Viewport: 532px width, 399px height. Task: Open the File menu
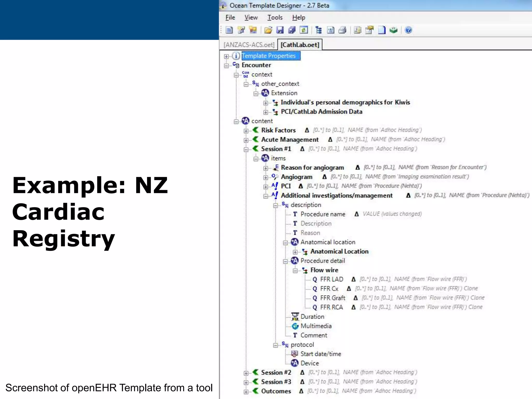(230, 17)
